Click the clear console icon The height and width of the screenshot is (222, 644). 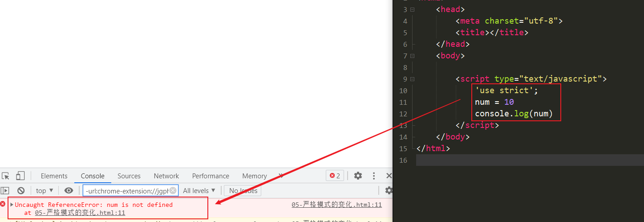coord(20,190)
